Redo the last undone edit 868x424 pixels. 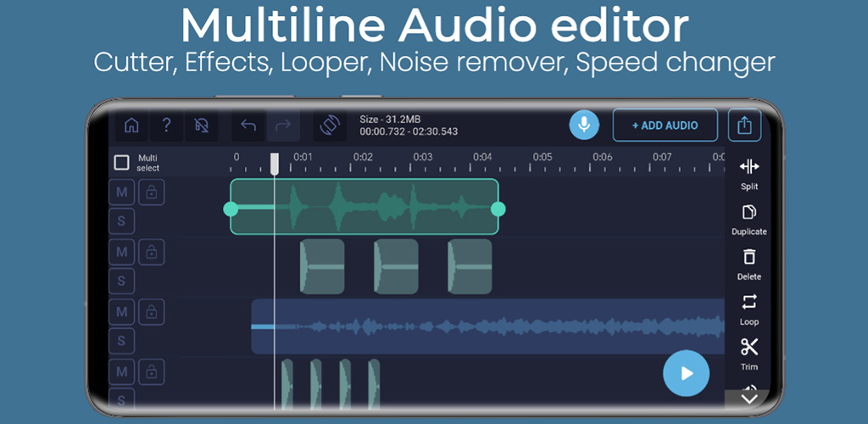click(x=283, y=126)
